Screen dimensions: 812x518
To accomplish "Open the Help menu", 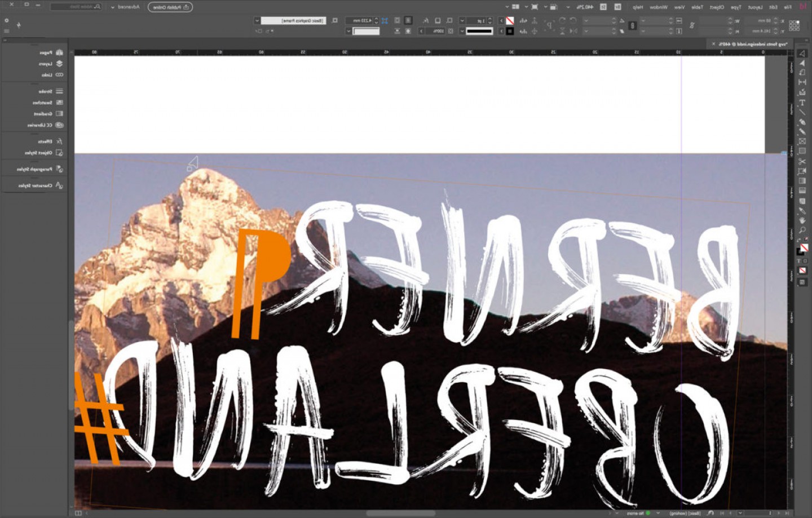I will pyautogui.click(x=638, y=7).
